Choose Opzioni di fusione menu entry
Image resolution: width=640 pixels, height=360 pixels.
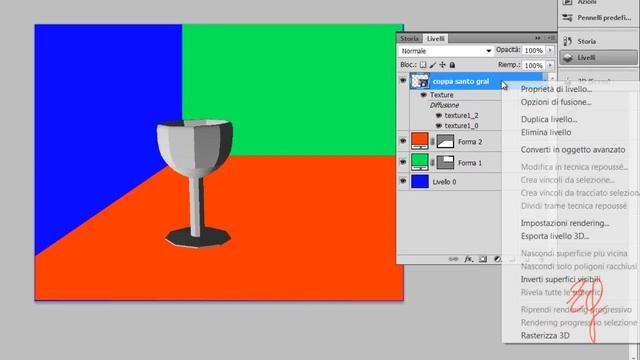[x=556, y=102]
